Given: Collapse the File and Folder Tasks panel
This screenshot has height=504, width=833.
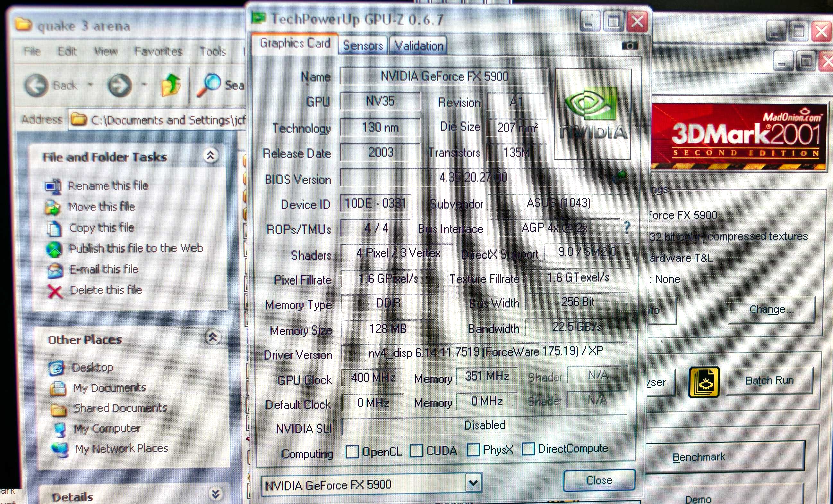Looking at the screenshot, I should [x=210, y=155].
